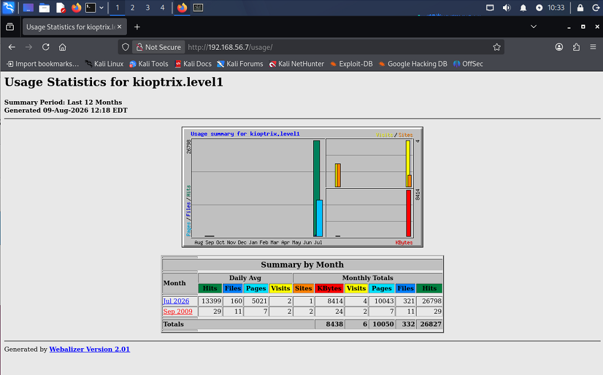Open the Jul 2026 monthly report link
This screenshot has height=375, width=603.
tap(176, 301)
